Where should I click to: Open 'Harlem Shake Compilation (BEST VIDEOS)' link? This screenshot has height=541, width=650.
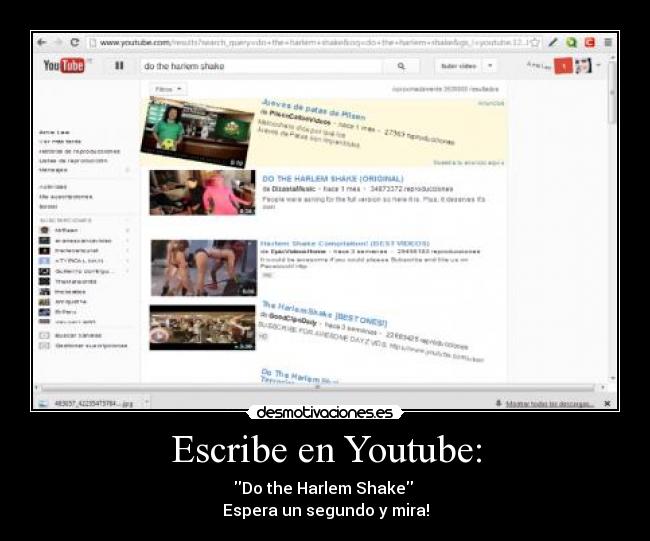344,243
